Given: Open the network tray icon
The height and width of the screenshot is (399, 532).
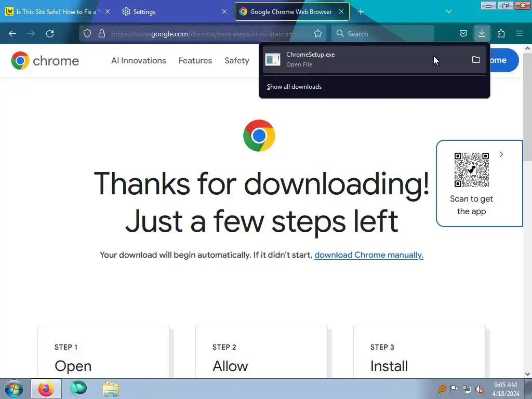Looking at the screenshot, I should (467, 389).
